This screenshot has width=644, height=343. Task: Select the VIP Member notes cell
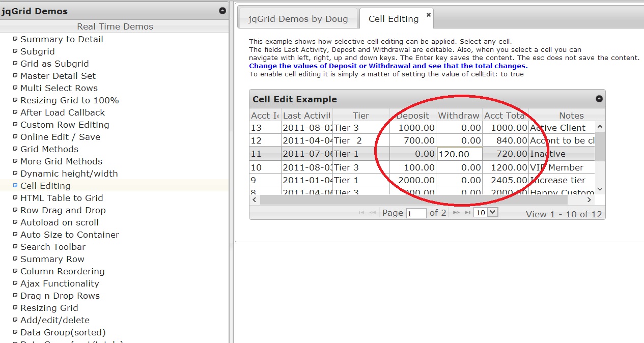[x=562, y=167]
